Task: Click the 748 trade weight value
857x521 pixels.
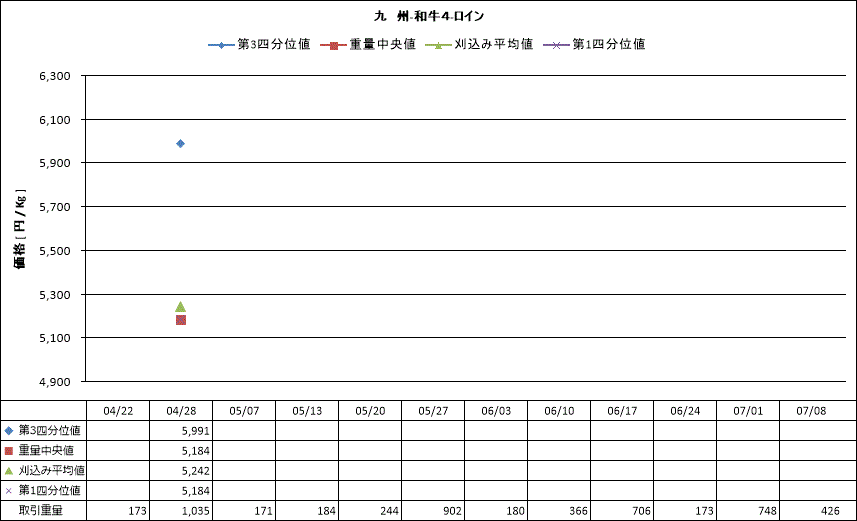Action: [x=767, y=511]
